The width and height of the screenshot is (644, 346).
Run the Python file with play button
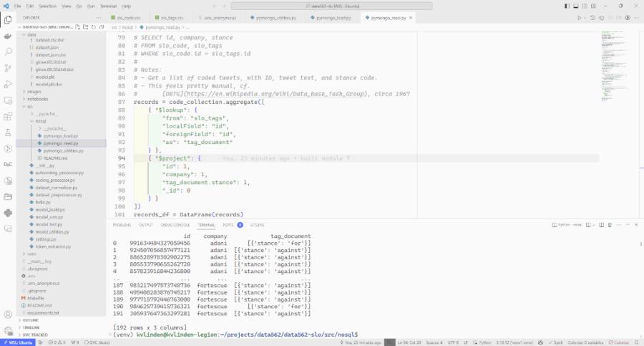pos(579,16)
